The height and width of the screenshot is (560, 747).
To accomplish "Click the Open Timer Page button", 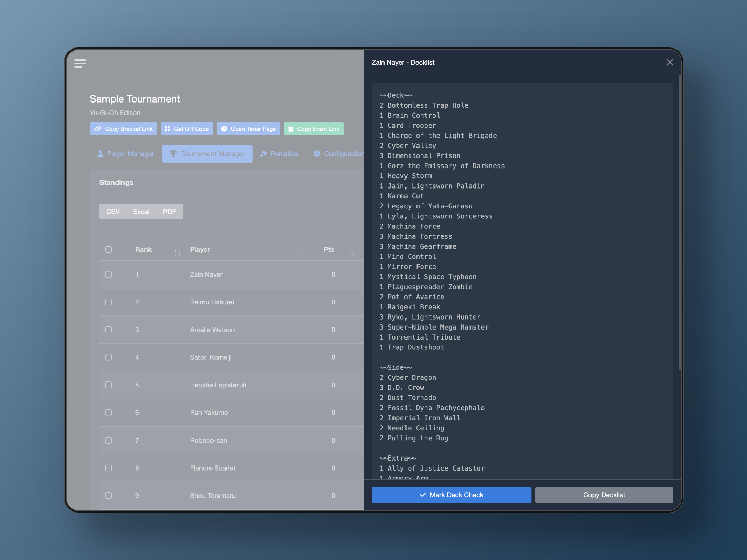I will (248, 129).
